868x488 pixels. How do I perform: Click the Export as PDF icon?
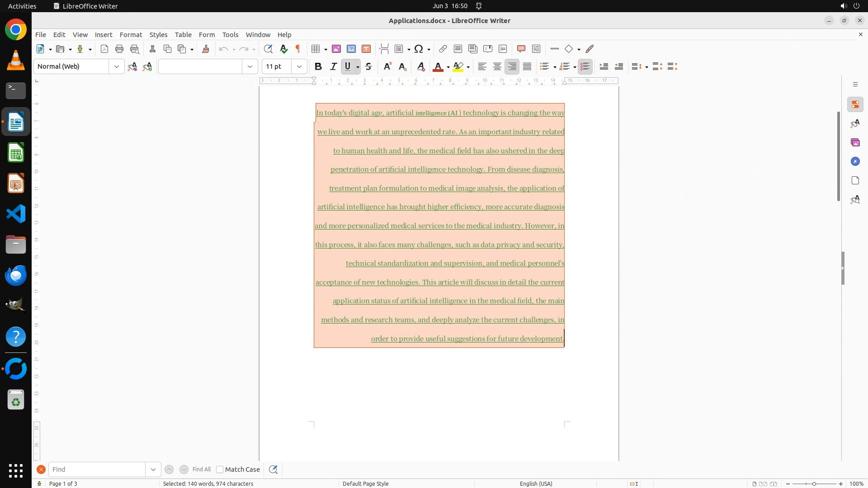click(104, 49)
